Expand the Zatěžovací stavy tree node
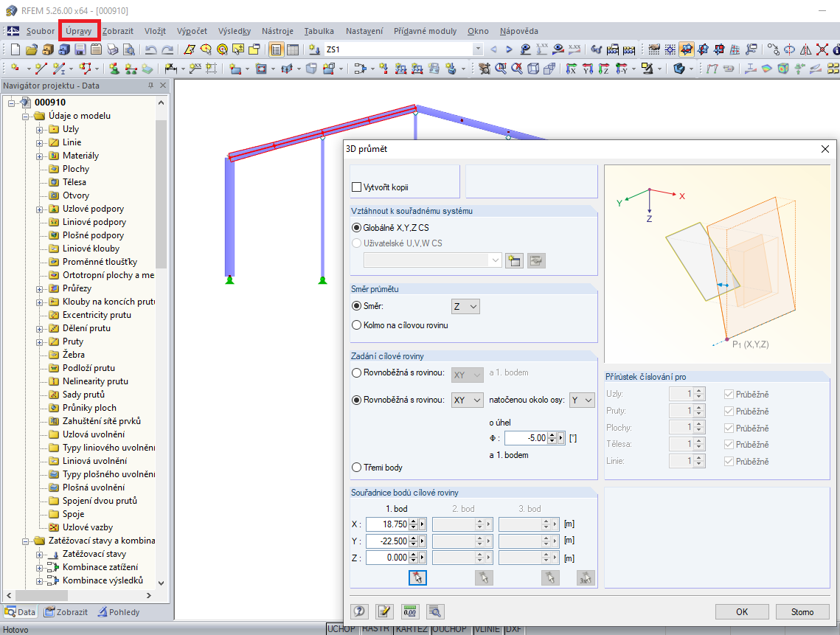This screenshot has width=840, height=635. point(39,555)
